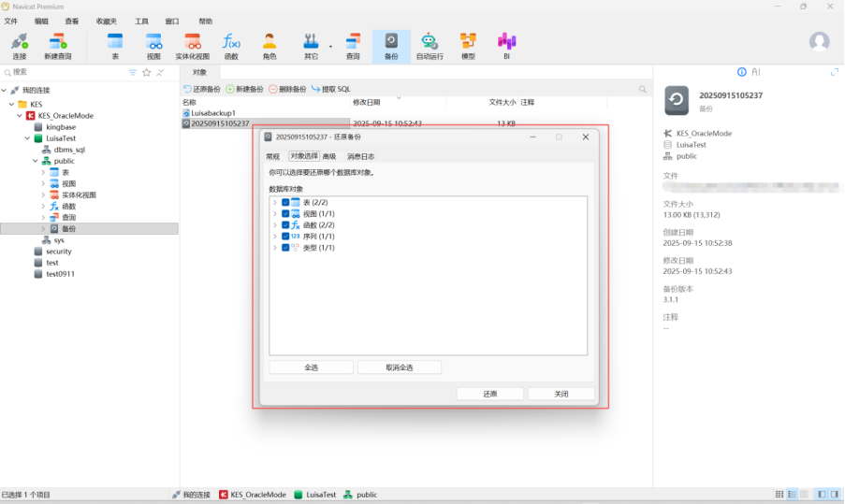Screen dimensions: 845x504
Task: Click the 取消全选 button
Action: click(x=399, y=367)
